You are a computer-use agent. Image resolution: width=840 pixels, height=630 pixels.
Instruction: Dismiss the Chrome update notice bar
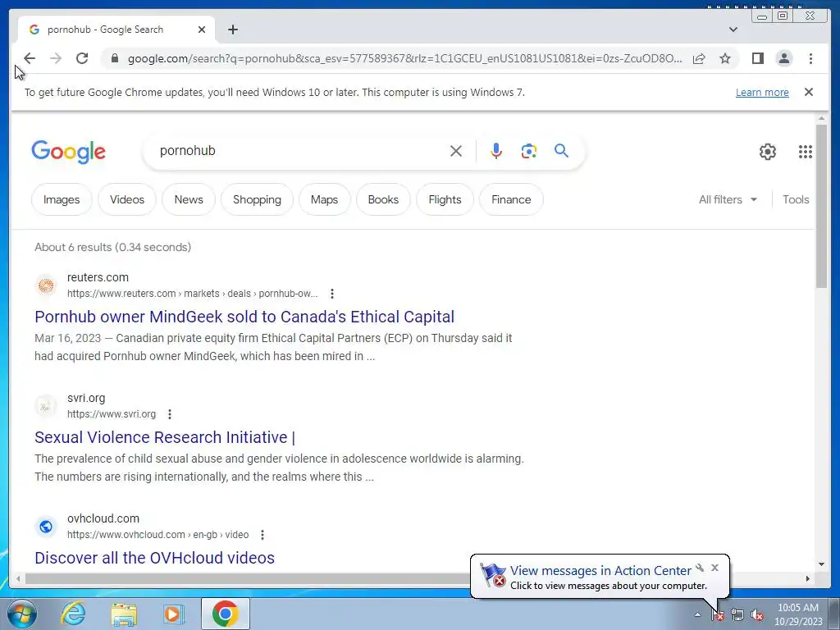809,92
